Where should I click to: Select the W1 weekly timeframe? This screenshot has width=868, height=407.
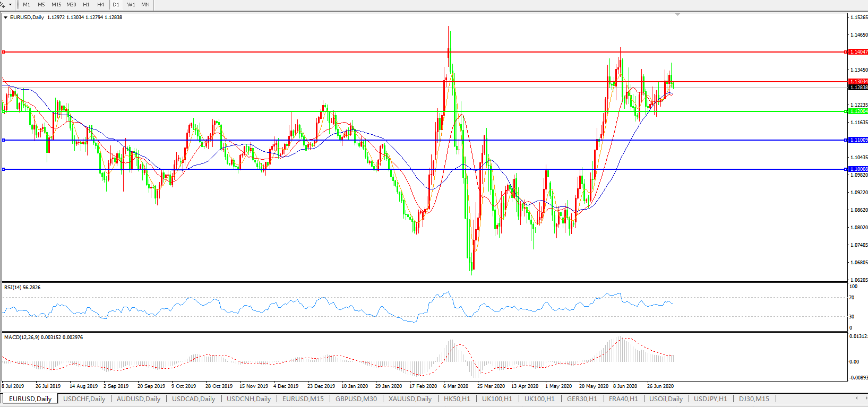[x=131, y=5]
